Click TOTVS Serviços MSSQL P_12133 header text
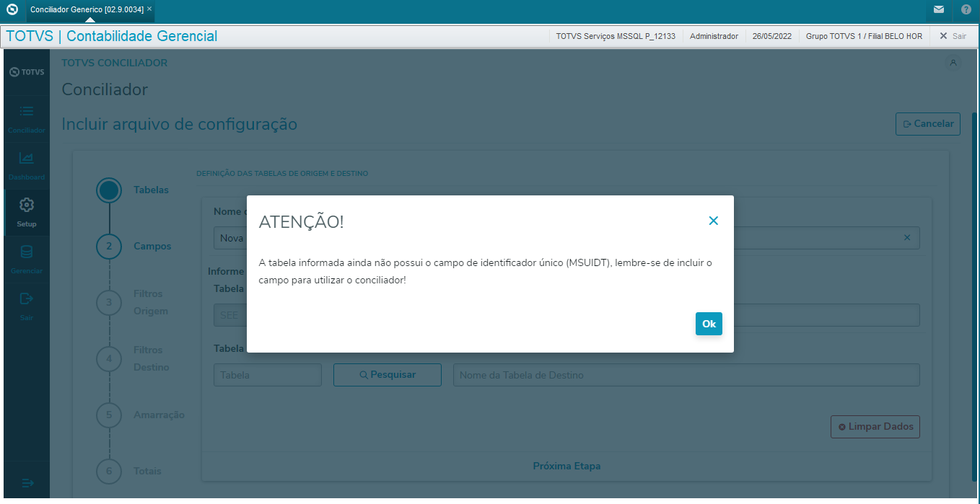Image resolution: width=980 pixels, height=504 pixels. [616, 36]
